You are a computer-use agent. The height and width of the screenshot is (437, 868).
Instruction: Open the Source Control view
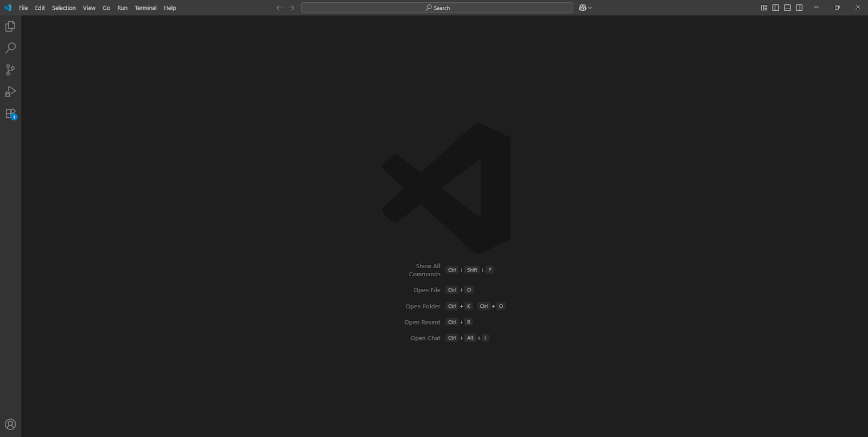[x=10, y=69]
